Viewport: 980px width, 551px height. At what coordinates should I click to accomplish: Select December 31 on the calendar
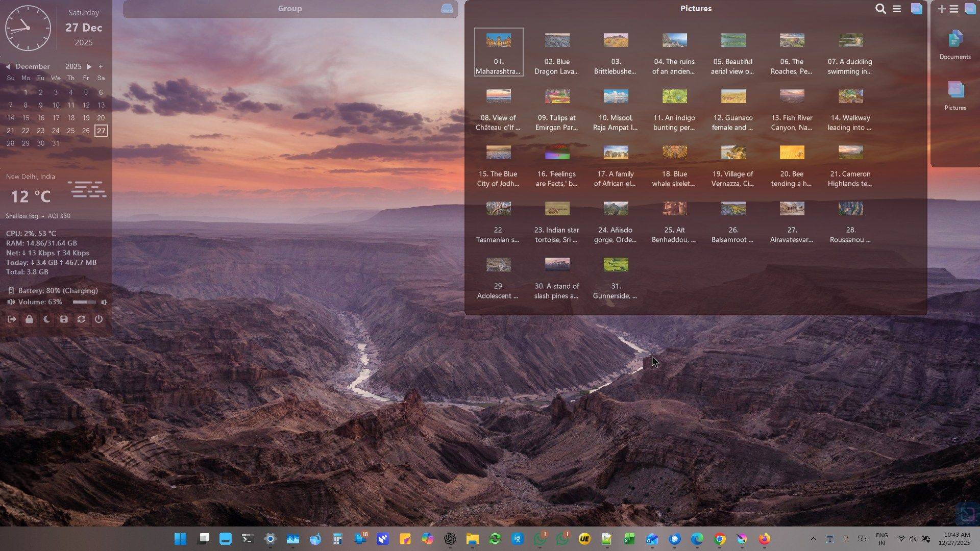[x=56, y=143]
